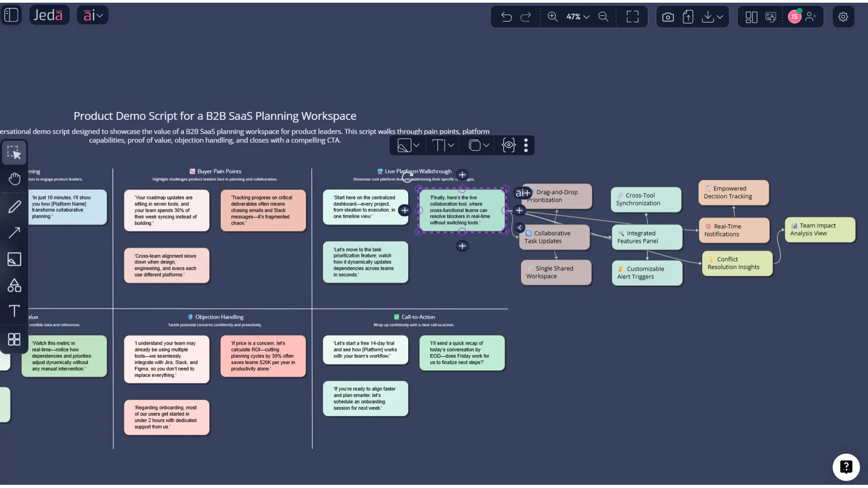Image resolution: width=868 pixels, height=488 pixels.
Task: Take a snapshot using the camera icon
Action: 668,17
